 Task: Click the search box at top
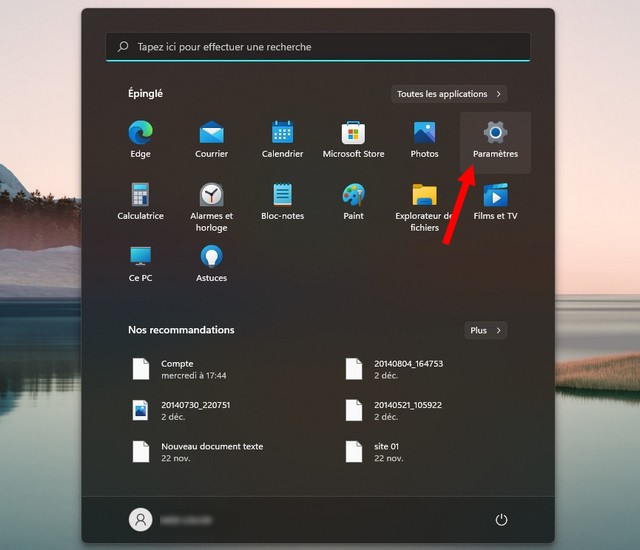(318, 47)
